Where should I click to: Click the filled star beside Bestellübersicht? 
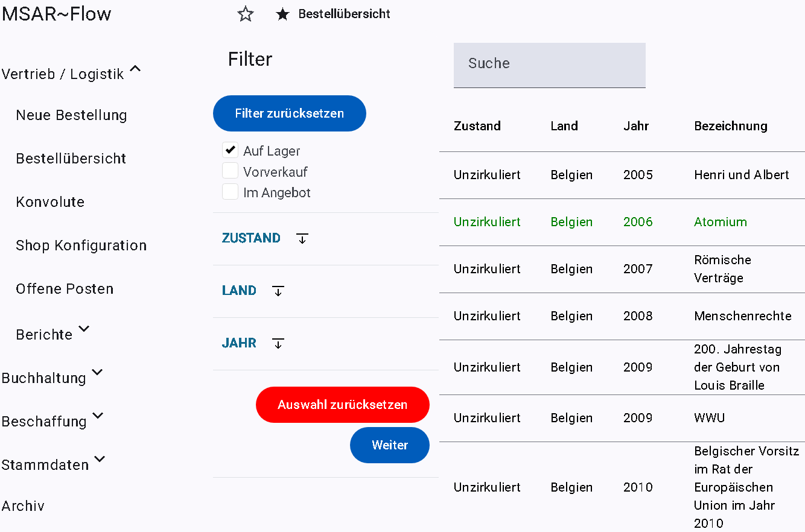(x=283, y=13)
